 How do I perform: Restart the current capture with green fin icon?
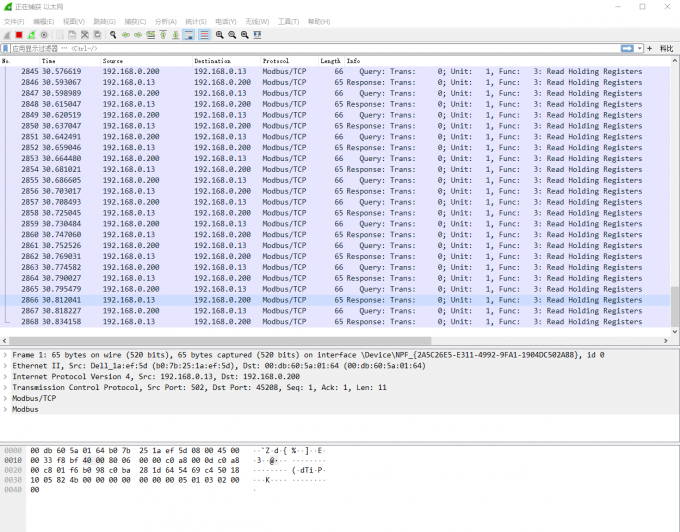(32, 35)
